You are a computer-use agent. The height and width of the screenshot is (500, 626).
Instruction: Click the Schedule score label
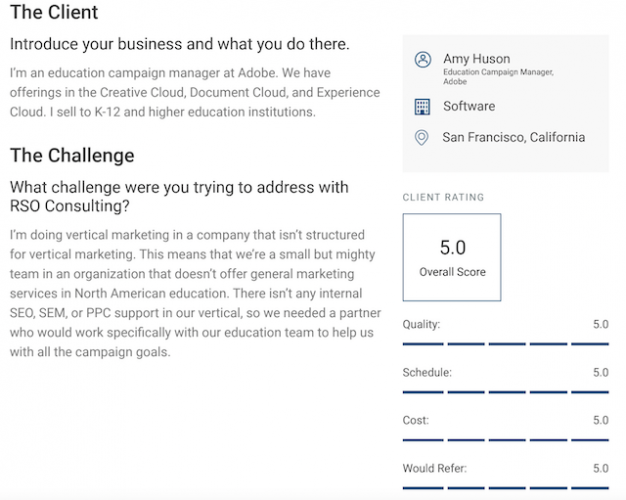point(427,373)
